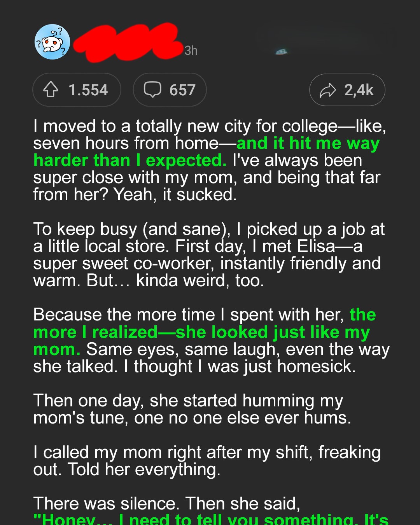Open the red-scribbled username profile
The image size is (420, 525).
(x=126, y=42)
